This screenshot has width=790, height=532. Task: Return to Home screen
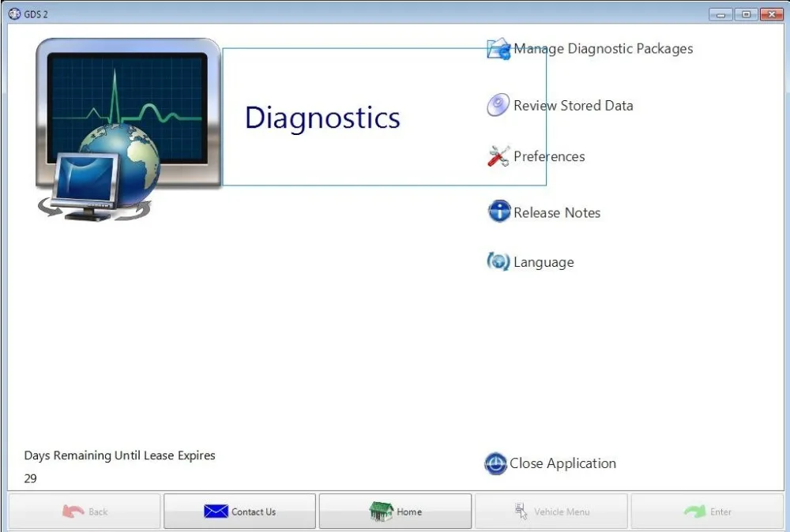395,511
